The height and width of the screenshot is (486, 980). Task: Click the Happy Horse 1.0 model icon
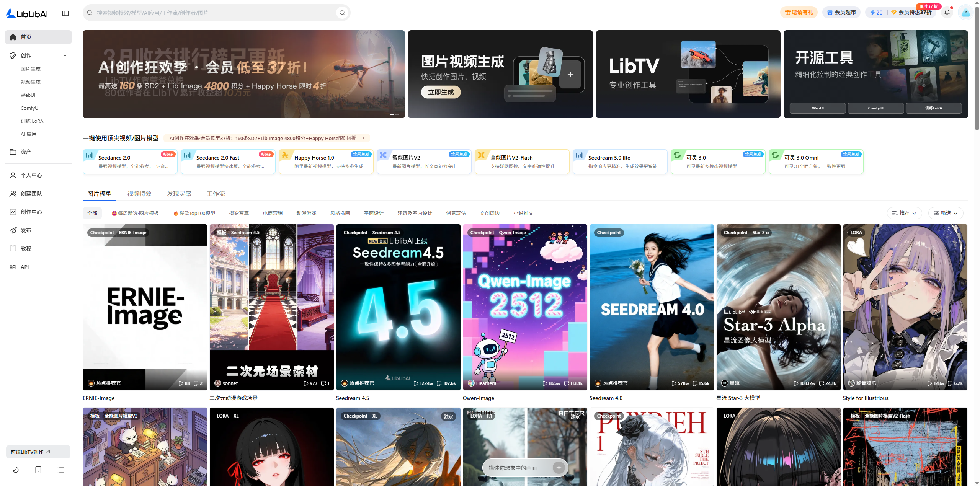pyautogui.click(x=285, y=155)
